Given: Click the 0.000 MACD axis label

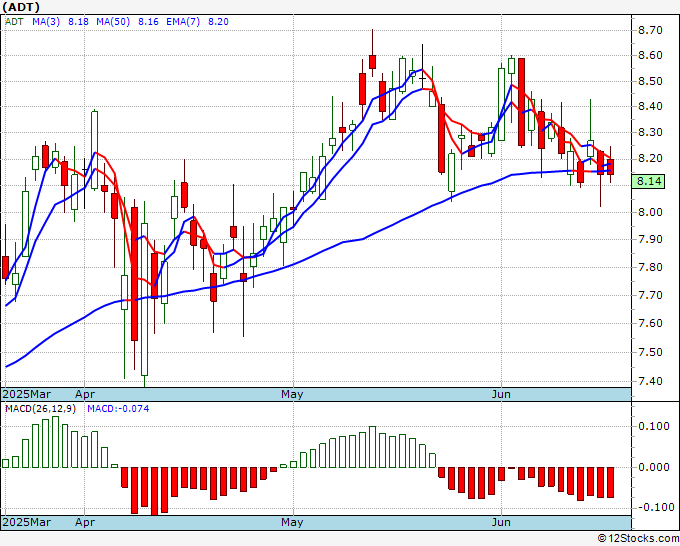Looking at the screenshot, I should tap(654, 467).
